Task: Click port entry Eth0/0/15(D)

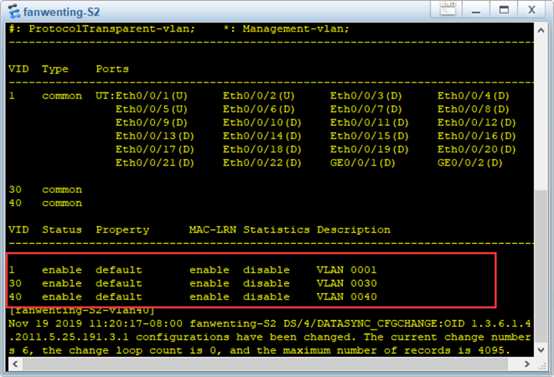Action: coord(370,136)
